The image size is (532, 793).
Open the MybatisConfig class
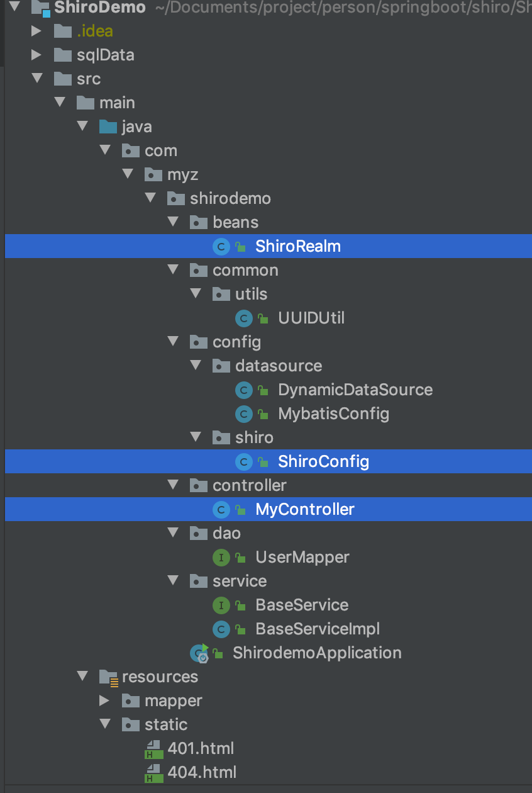[x=333, y=414]
